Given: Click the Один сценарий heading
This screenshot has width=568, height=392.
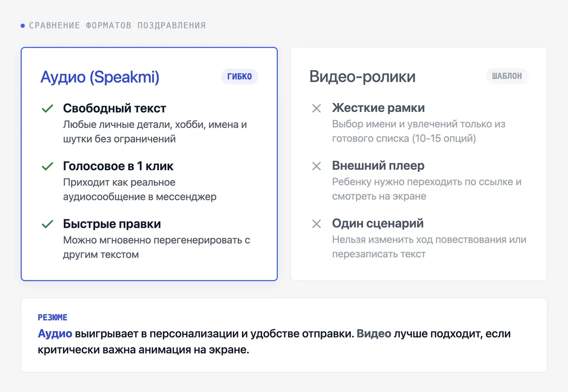Looking at the screenshot, I should [378, 223].
